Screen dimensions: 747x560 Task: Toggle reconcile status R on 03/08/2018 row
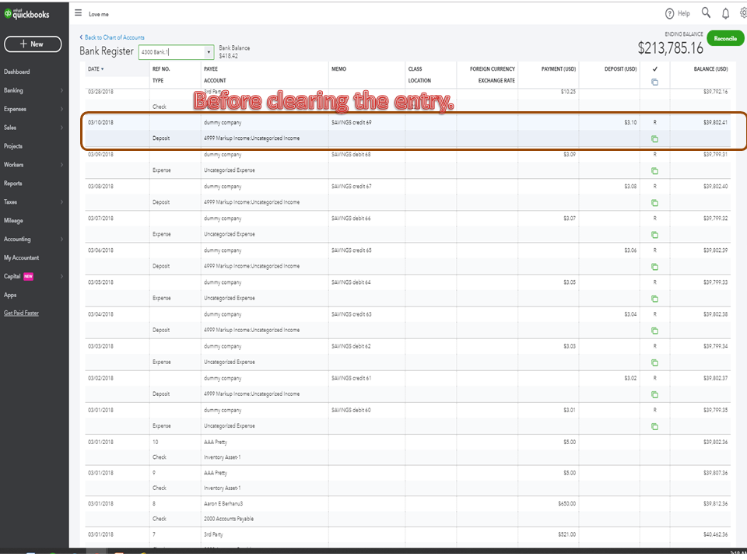tap(654, 186)
